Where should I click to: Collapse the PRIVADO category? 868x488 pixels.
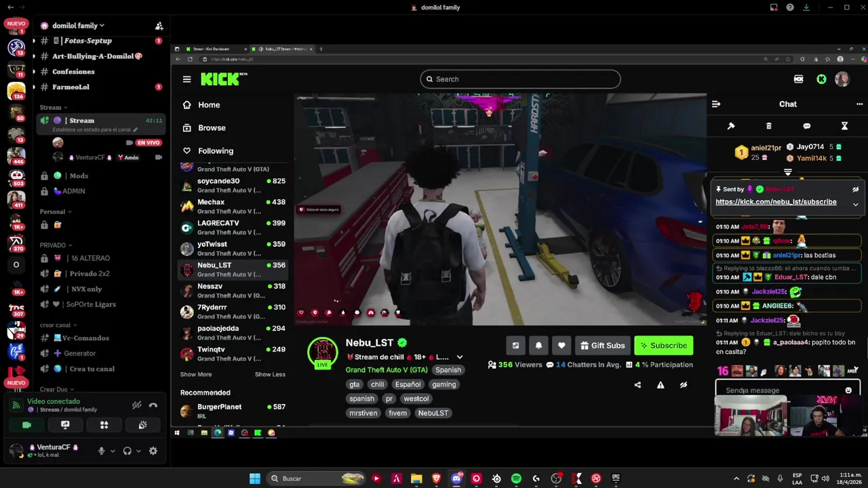point(56,245)
